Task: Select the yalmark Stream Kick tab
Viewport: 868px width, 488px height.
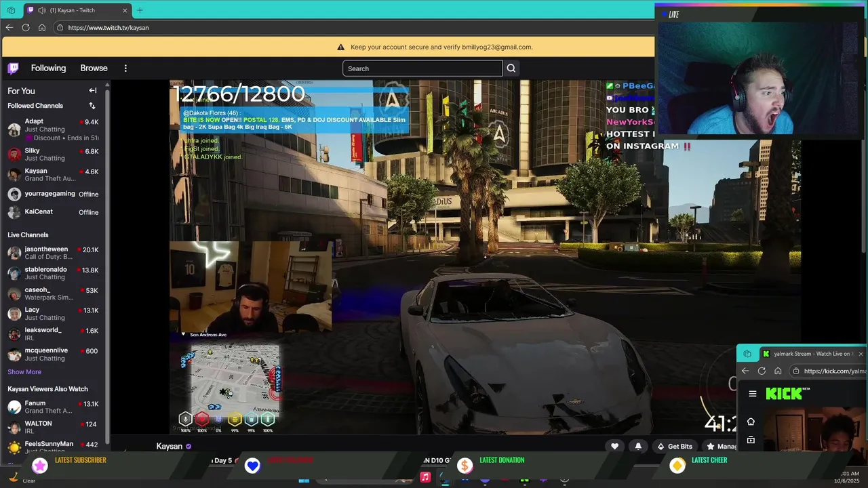Action: (812, 354)
